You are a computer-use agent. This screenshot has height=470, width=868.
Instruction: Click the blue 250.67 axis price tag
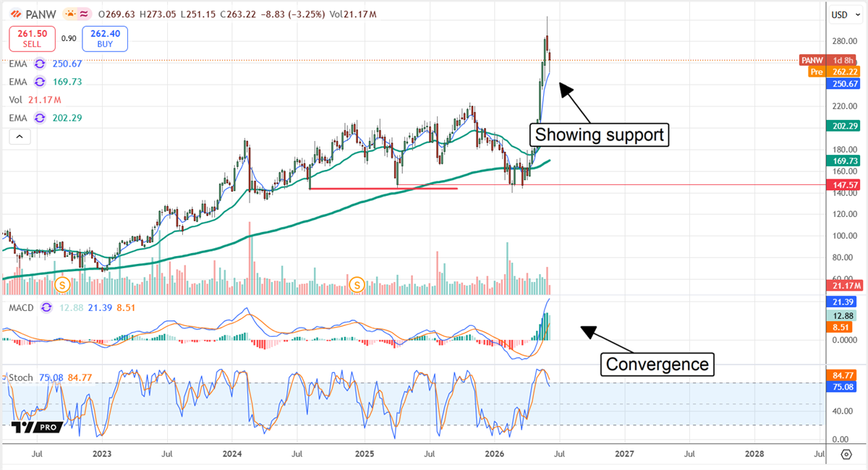point(843,84)
